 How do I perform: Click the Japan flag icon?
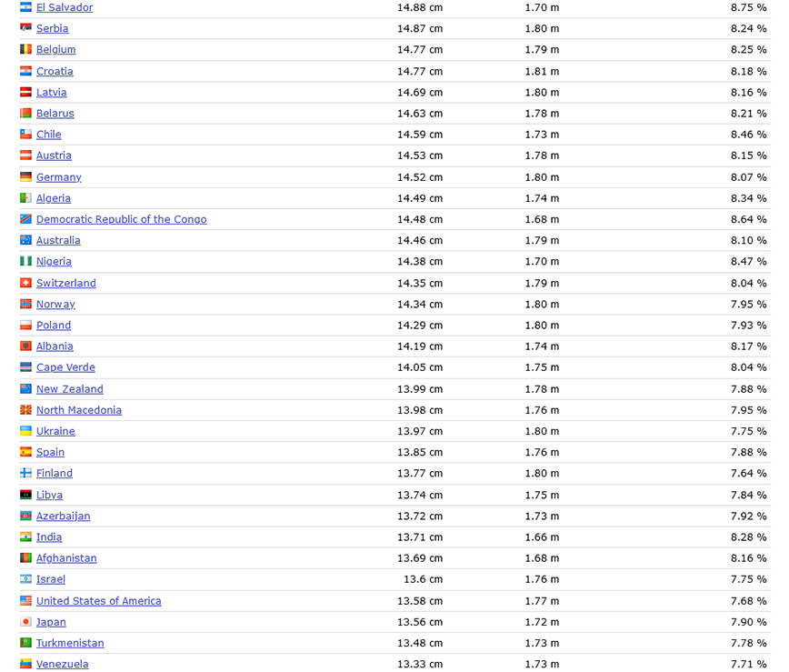point(25,622)
